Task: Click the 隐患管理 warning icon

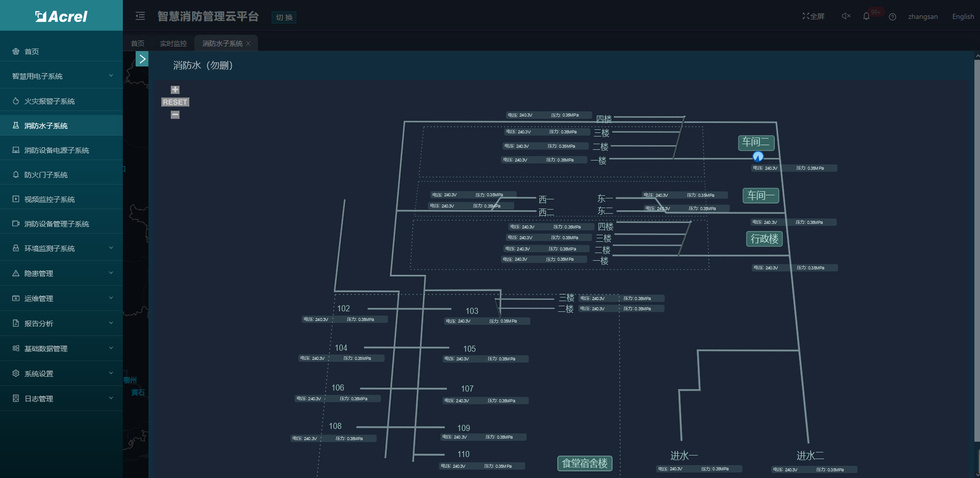Action: tap(16, 274)
